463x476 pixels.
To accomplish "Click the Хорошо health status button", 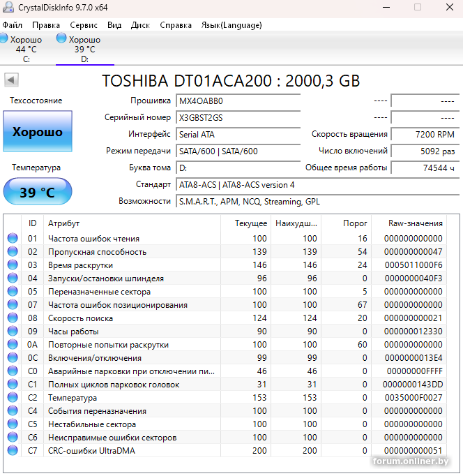I will [37, 132].
